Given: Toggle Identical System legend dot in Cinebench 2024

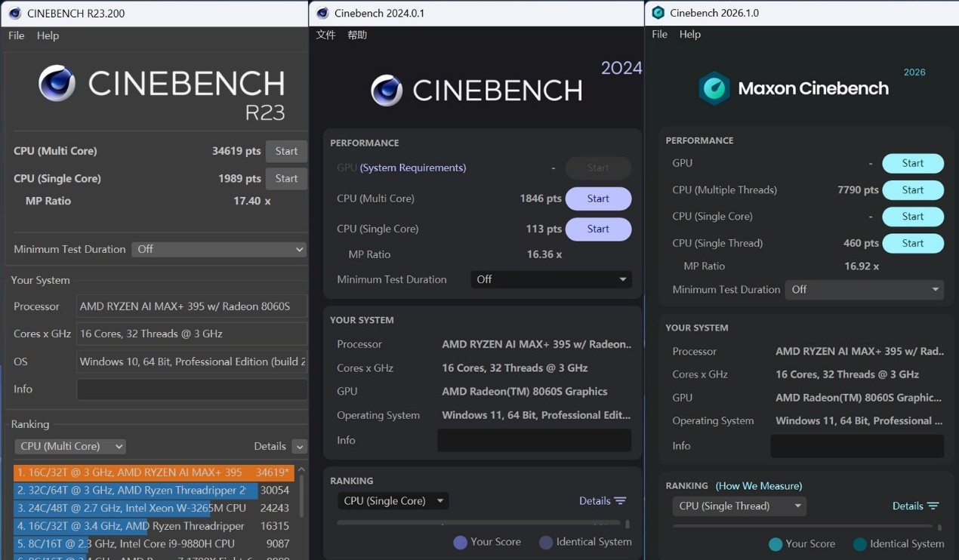Looking at the screenshot, I should (546, 542).
